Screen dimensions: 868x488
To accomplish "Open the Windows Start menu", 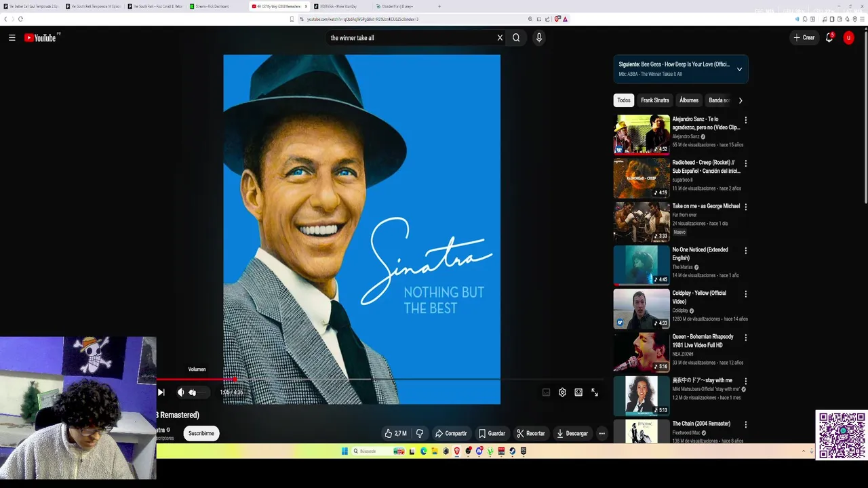I will coord(344,451).
